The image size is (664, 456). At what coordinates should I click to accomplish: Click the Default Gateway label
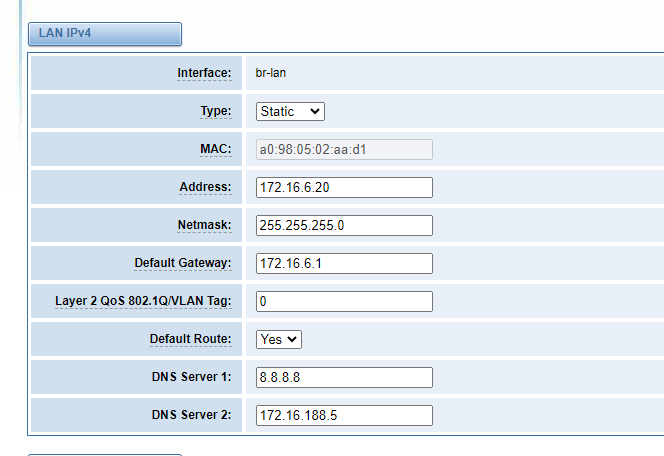(183, 263)
